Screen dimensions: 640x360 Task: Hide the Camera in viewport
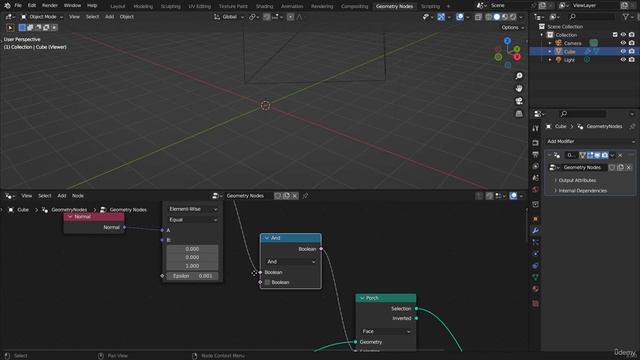[623, 43]
